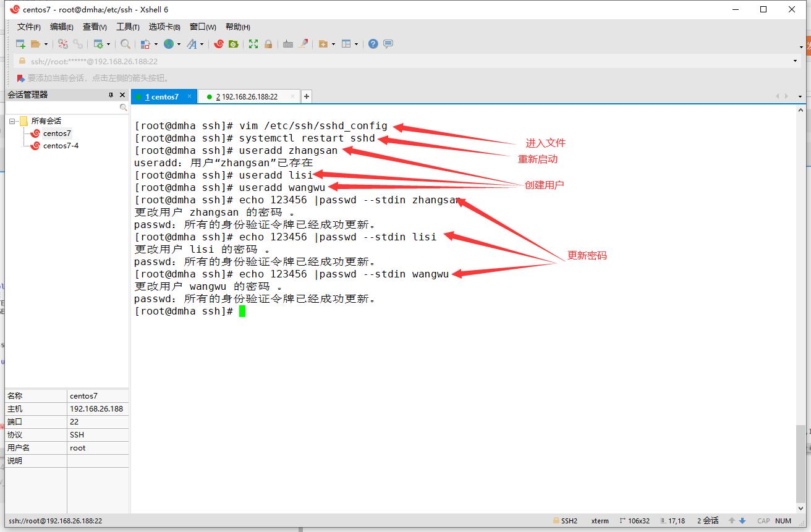811x532 pixels.
Task: Click the New session toolbar icon
Action: 20,44
